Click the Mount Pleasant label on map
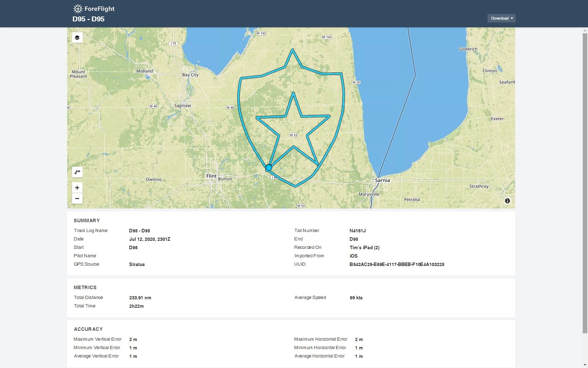This screenshot has height=368, width=588. [x=78, y=74]
